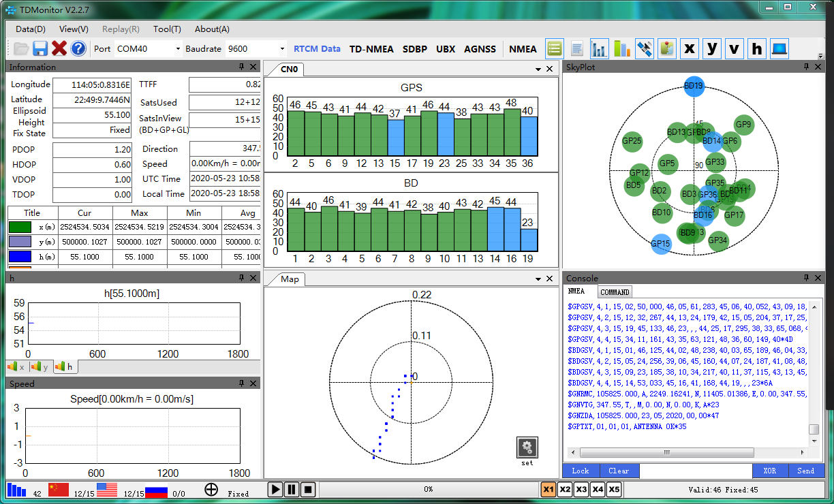Click the green x(m) color swatch

20,227
